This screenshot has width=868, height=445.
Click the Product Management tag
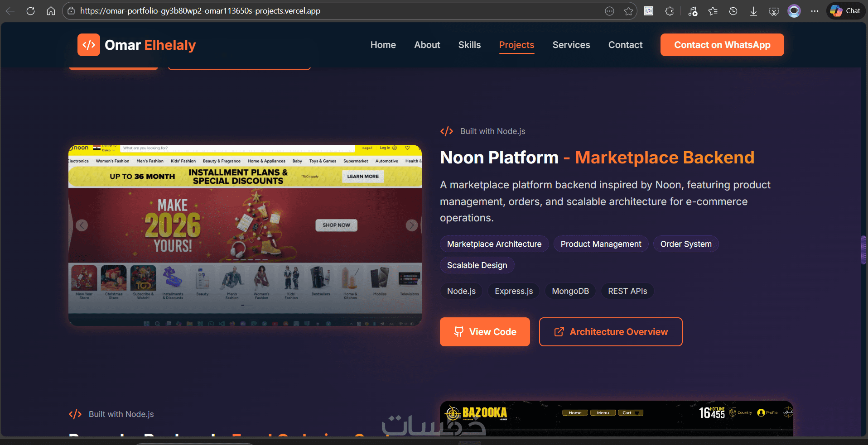(x=601, y=244)
